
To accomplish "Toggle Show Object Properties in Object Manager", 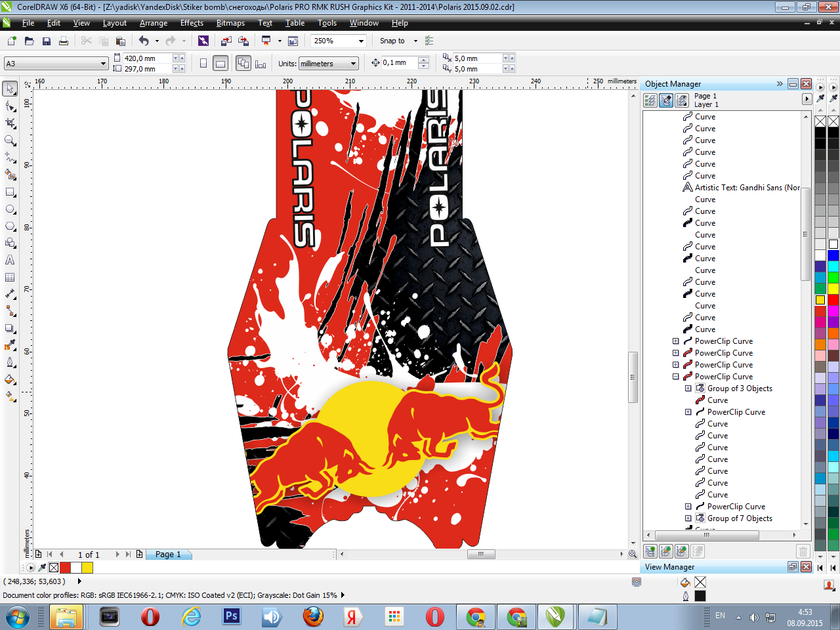I will pyautogui.click(x=650, y=100).
